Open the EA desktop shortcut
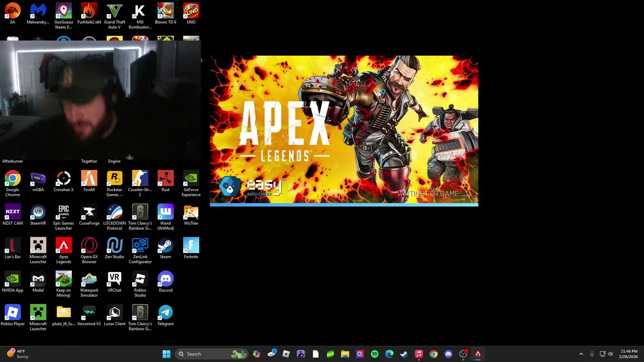The height and width of the screenshot is (362, 644). tap(13, 14)
